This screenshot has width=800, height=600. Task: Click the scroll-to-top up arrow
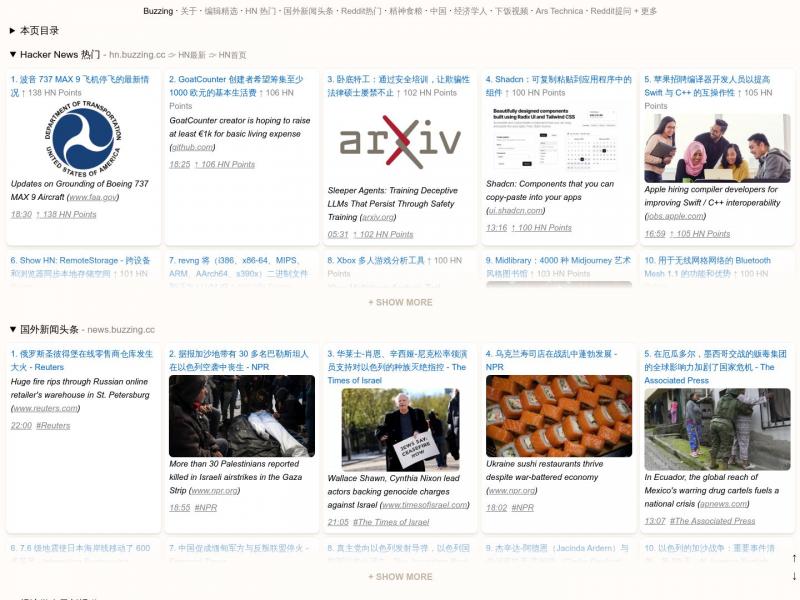pos(794,558)
